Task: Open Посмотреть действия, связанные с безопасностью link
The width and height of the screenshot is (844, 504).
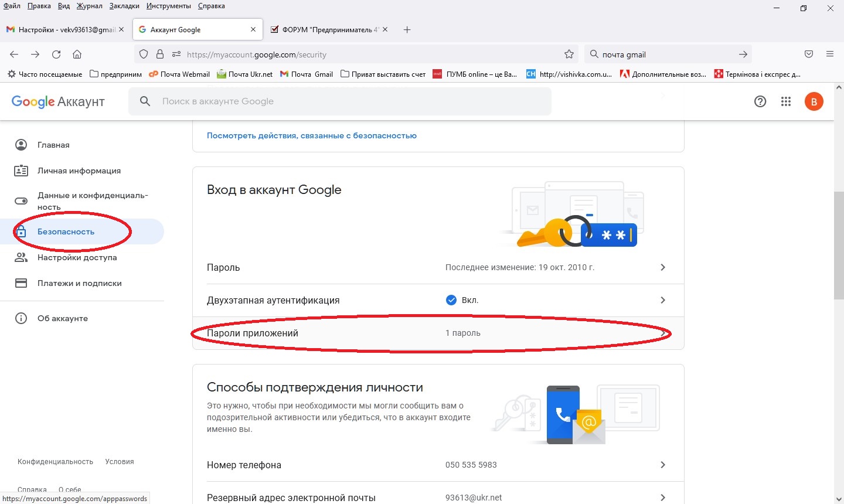Action: 312,135
